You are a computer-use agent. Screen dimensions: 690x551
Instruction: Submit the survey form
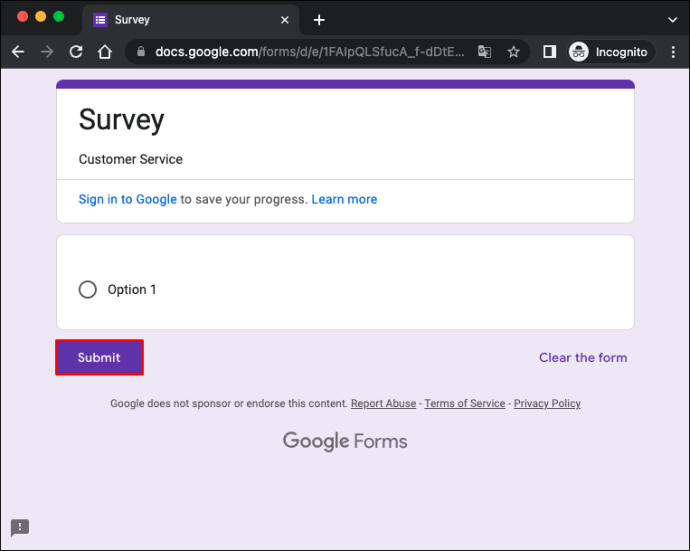(99, 358)
